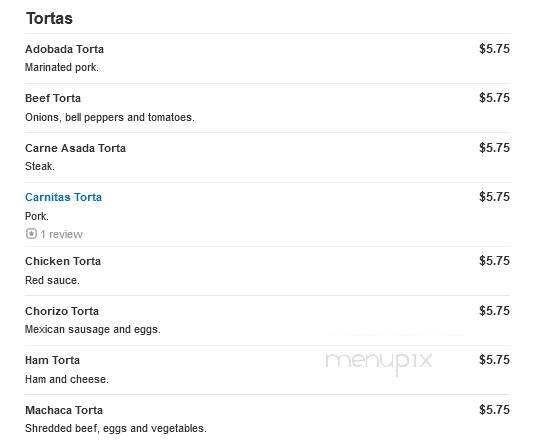
Task: Click the Adobada Torta $5.75 price
Action: 494,49
